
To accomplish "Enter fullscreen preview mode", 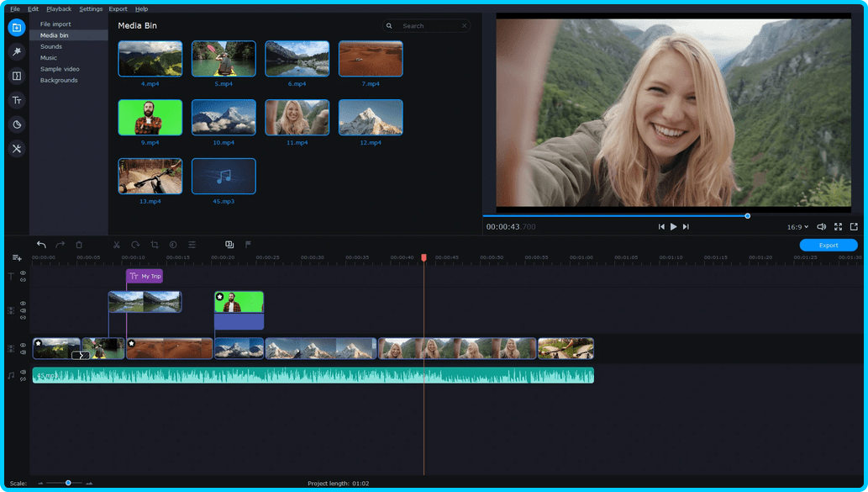I will tap(838, 226).
